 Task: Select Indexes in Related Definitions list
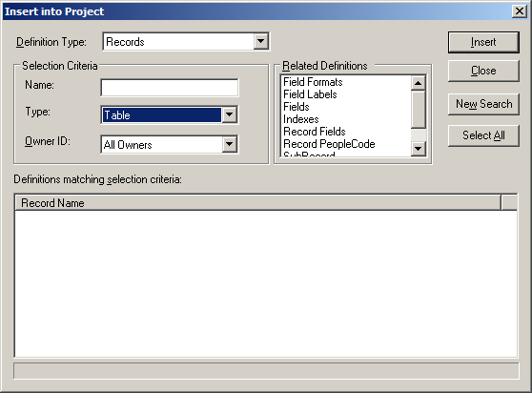coord(301,119)
